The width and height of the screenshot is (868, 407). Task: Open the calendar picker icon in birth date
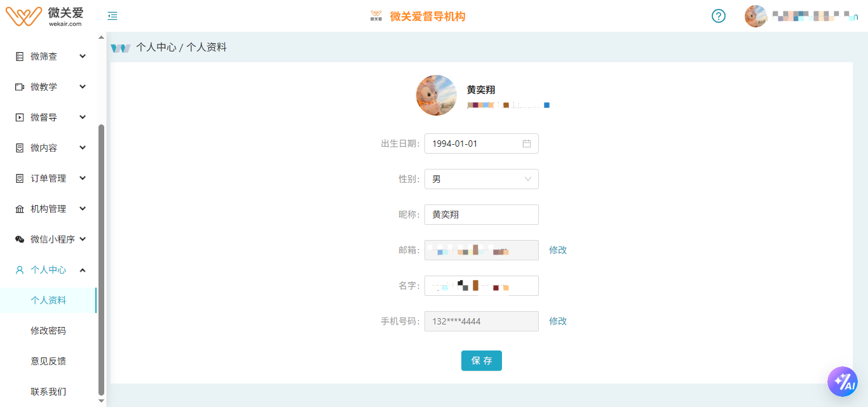click(526, 143)
